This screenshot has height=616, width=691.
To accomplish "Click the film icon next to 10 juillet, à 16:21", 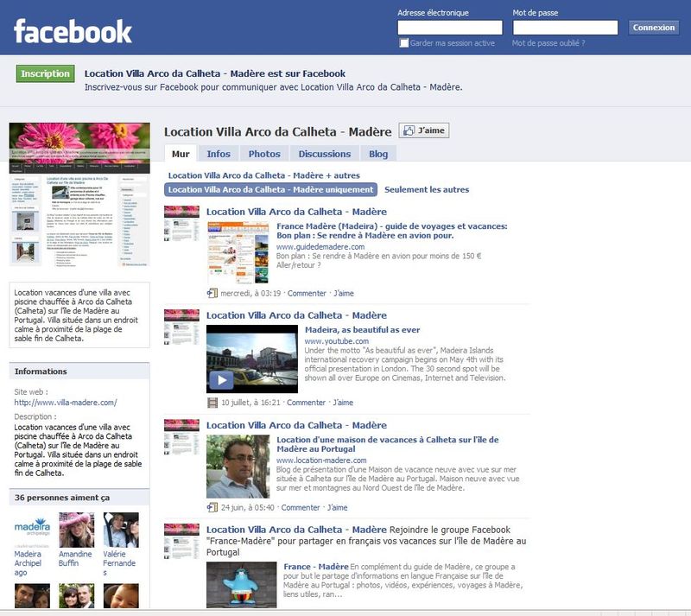I will (x=212, y=403).
